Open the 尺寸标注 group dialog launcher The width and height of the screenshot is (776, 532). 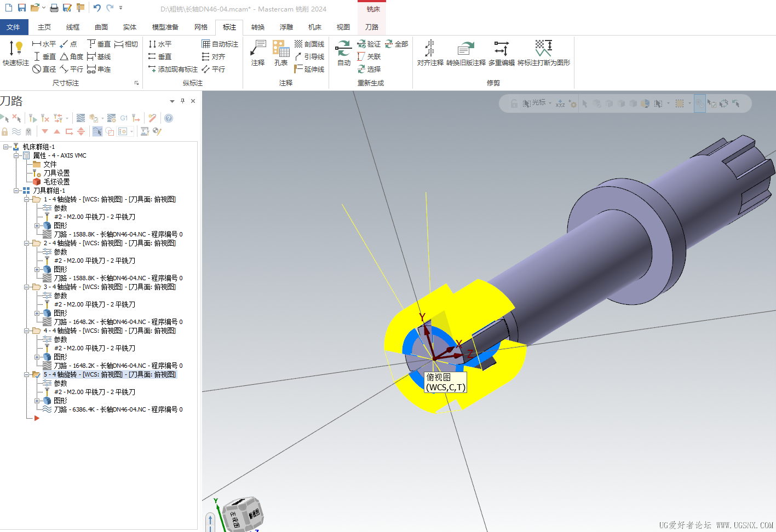click(136, 83)
